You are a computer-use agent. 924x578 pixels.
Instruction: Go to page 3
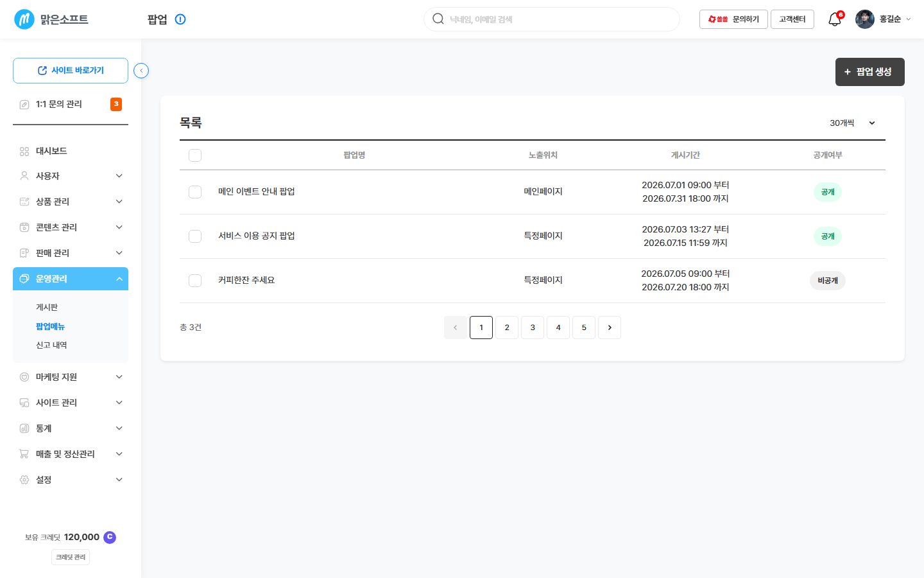[533, 328]
